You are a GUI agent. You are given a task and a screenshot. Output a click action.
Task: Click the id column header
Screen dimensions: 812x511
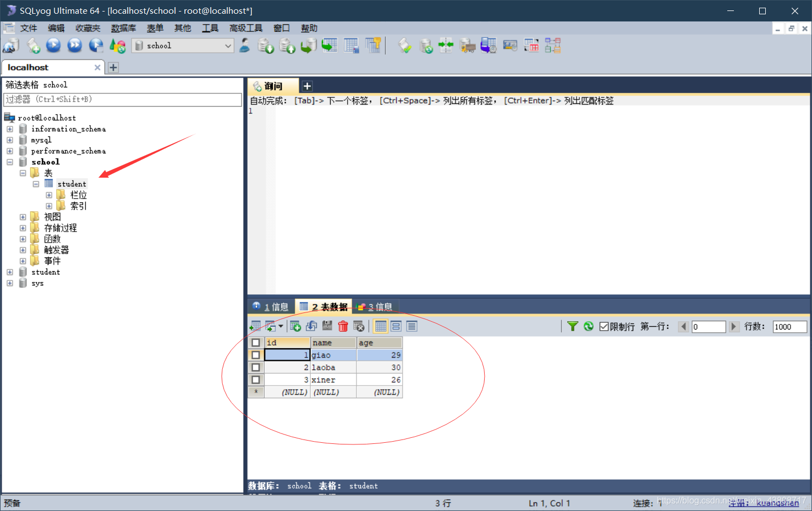(x=287, y=343)
